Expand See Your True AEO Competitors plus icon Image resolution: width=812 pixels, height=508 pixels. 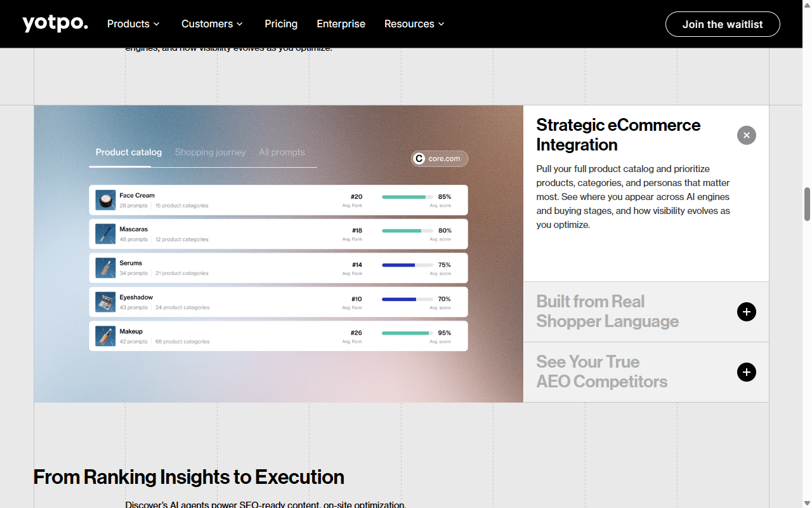click(747, 372)
